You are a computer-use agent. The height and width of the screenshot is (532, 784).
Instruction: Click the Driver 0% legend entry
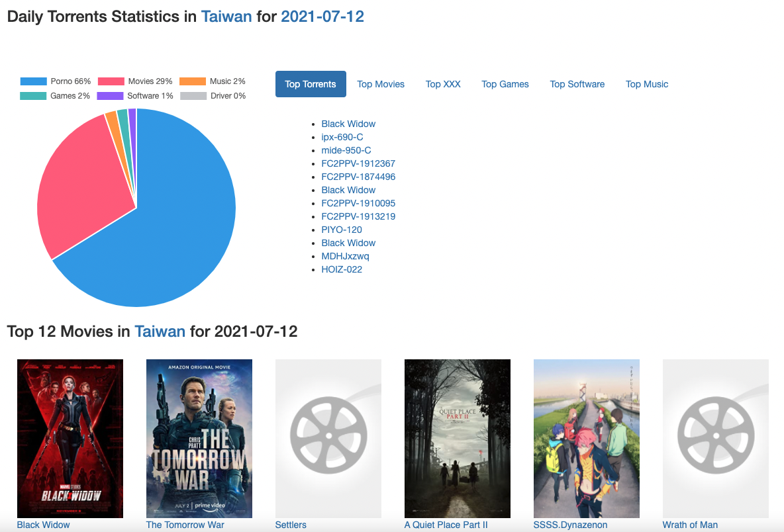(213, 96)
